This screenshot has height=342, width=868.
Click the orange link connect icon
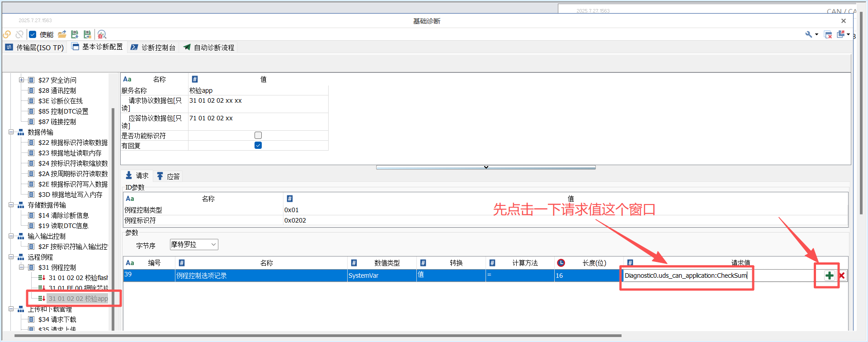point(7,34)
